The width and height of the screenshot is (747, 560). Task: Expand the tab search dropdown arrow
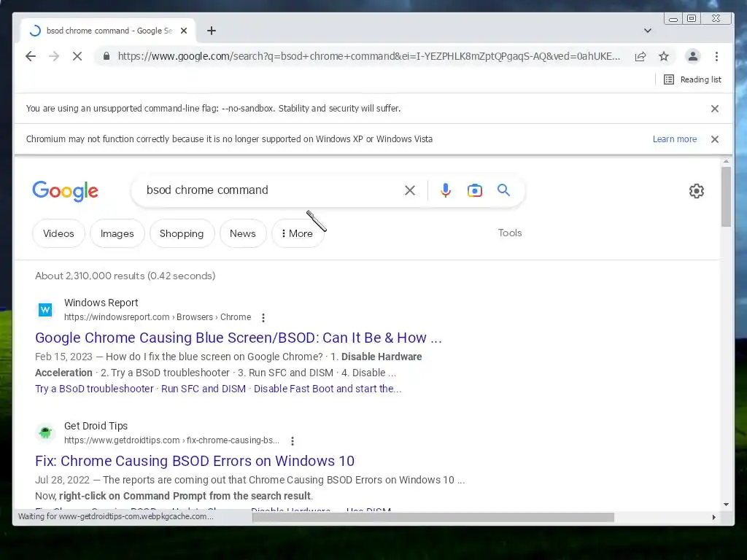648,31
